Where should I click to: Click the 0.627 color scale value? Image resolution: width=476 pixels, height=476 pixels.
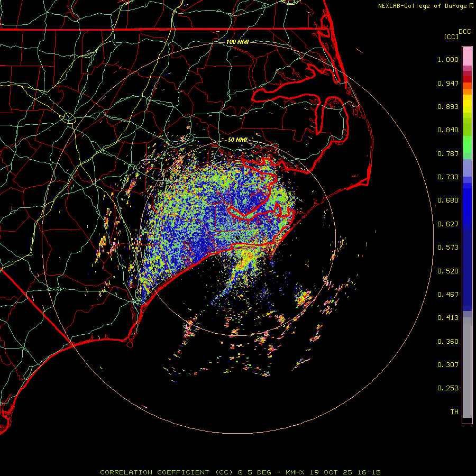pos(448,224)
